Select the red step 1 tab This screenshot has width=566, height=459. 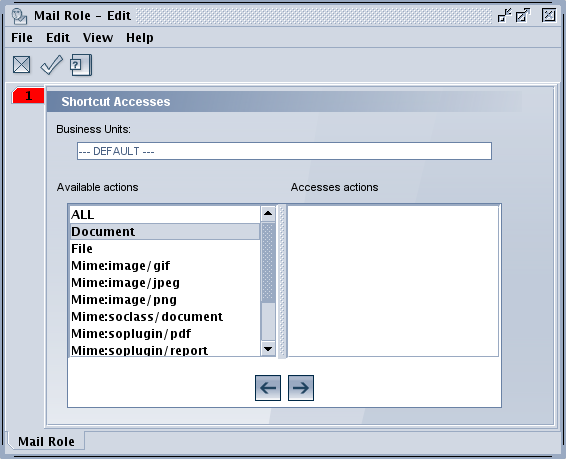click(28, 96)
